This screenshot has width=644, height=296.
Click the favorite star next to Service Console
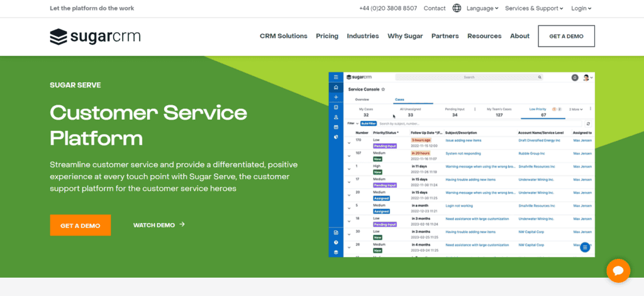[x=383, y=89]
